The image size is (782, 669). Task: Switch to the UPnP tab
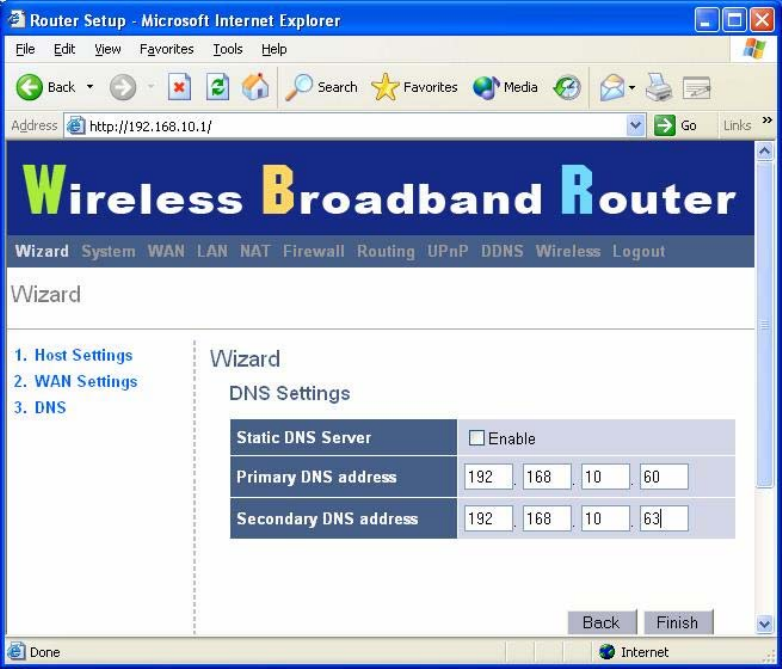tap(447, 251)
